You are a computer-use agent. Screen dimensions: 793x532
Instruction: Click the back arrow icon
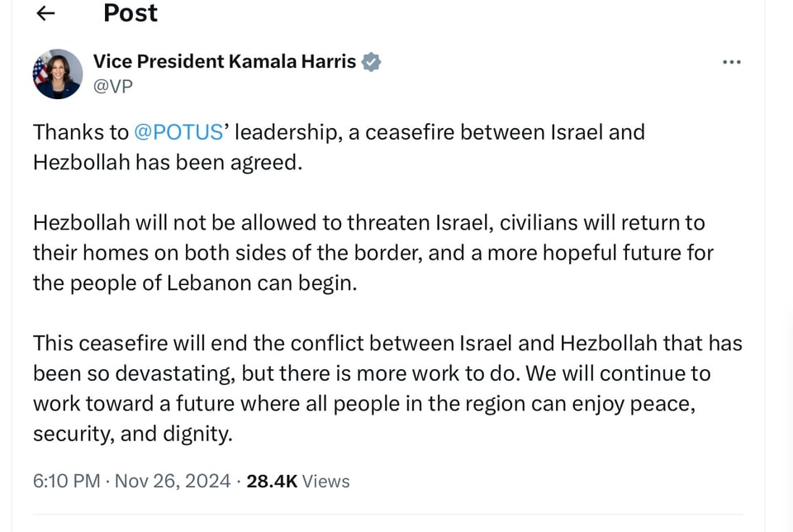point(46,12)
